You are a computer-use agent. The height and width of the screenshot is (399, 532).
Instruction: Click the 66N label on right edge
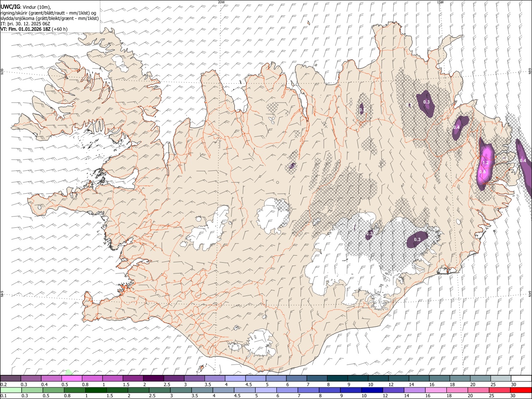[530, 71]
